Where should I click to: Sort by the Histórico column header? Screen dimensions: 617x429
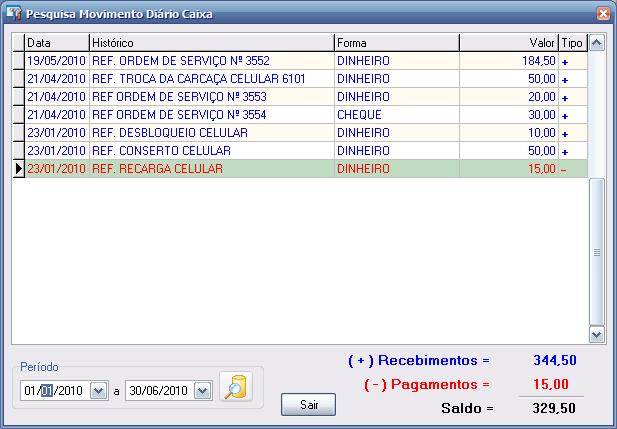tap(210, 43)
